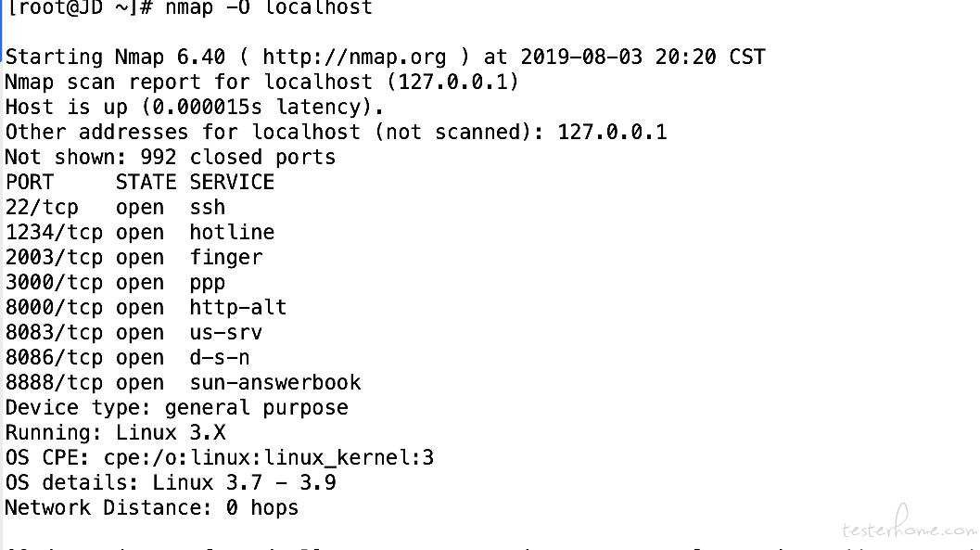Click the Device type: general purpose line
980x550 pixels.
pos(176,407)
